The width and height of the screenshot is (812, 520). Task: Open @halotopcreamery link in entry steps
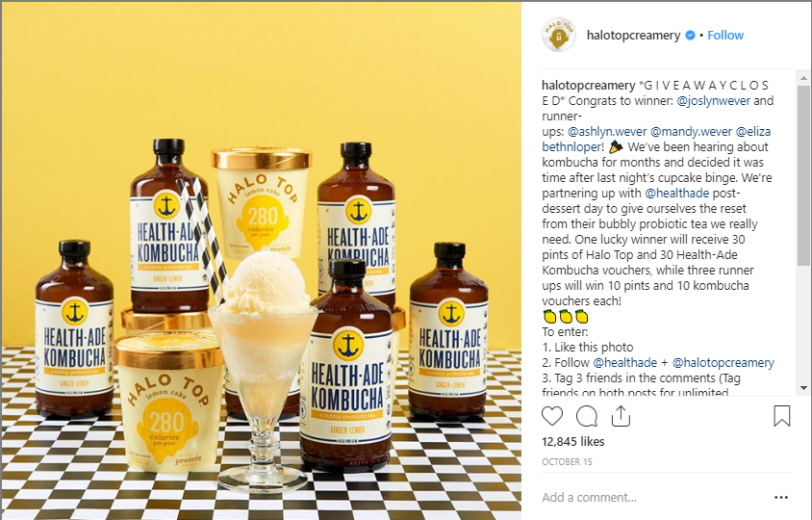pos(723,362)
